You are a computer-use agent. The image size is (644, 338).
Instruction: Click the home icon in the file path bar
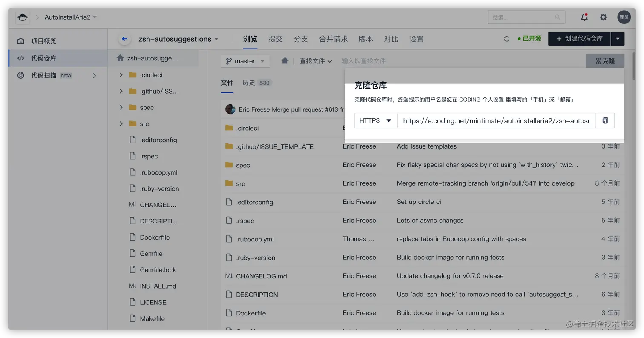pos(285,61)
